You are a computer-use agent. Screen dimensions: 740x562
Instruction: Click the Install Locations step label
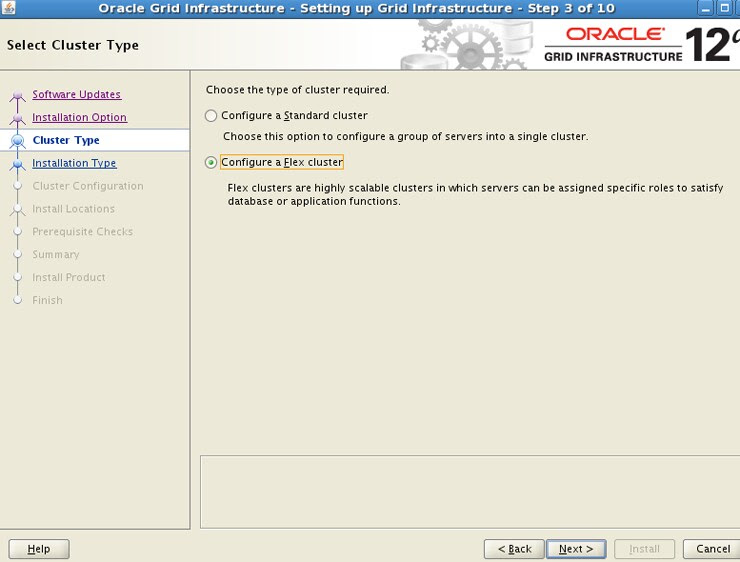tap(73, 209)
